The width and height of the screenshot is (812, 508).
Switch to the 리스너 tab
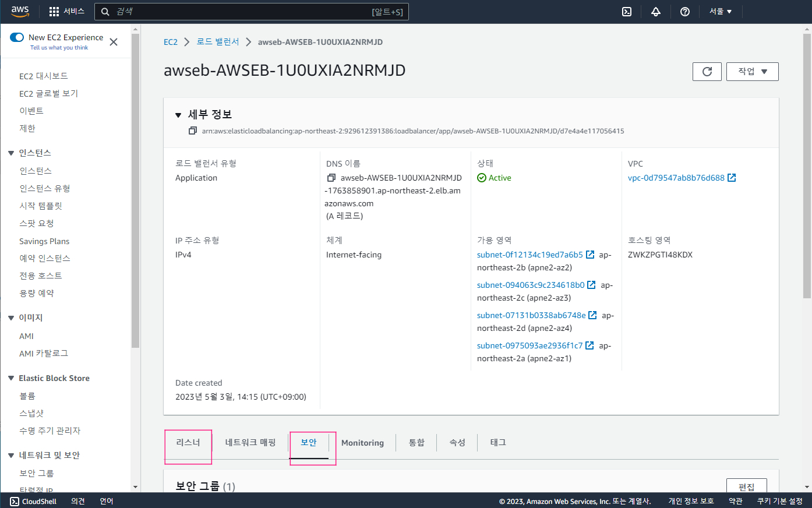coord(188,443)
